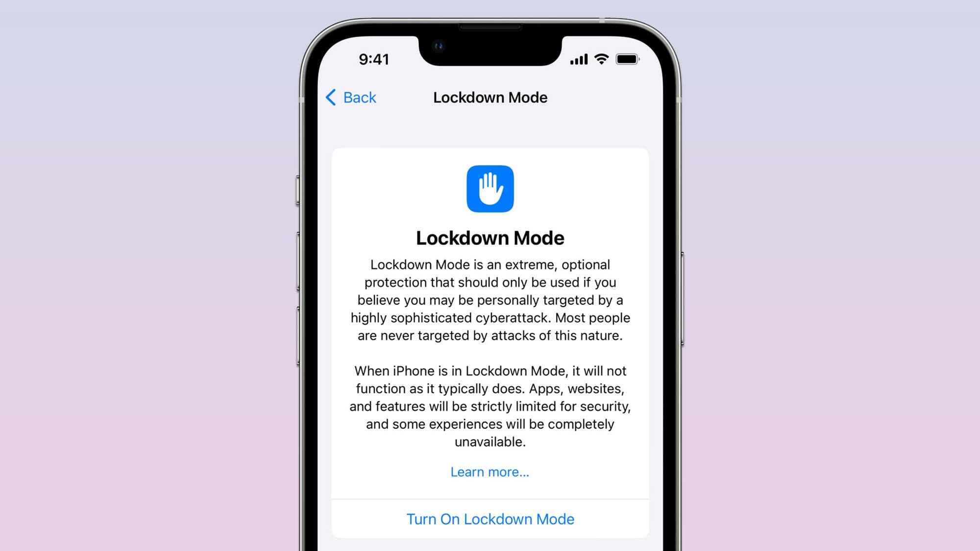Click the Lockdown Mode hand icon
This screenshot has width=980, height=551.
pyautogui.click(x=490, y=189)
